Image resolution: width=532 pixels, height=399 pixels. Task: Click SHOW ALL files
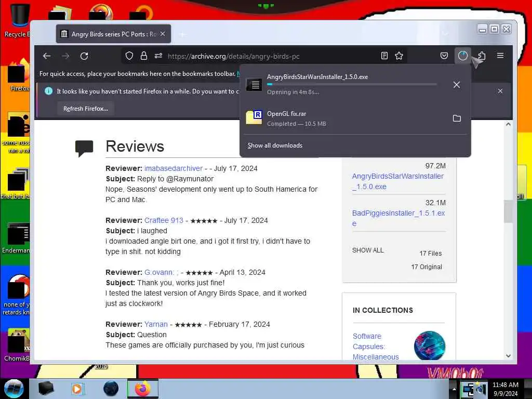368,250
